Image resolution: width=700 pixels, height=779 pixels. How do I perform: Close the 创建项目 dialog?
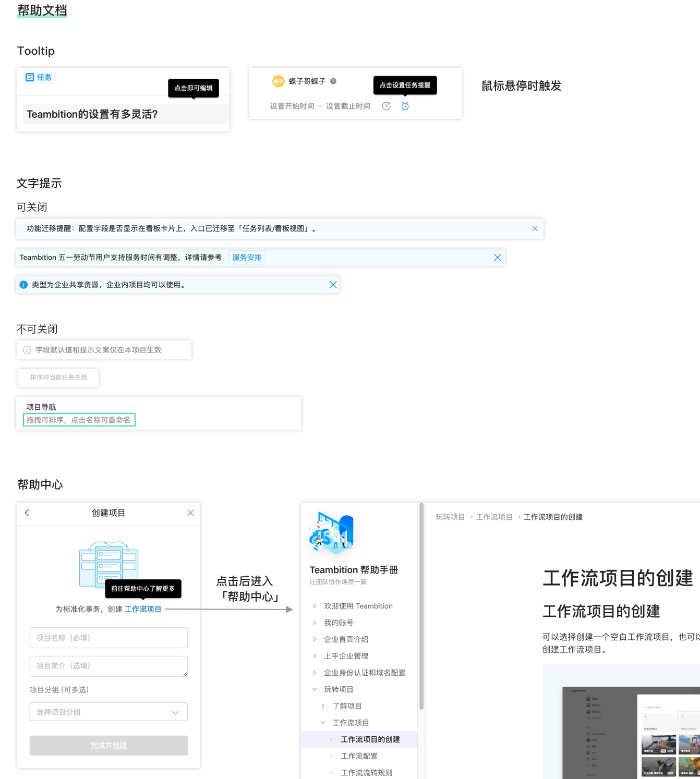(190, 513)
